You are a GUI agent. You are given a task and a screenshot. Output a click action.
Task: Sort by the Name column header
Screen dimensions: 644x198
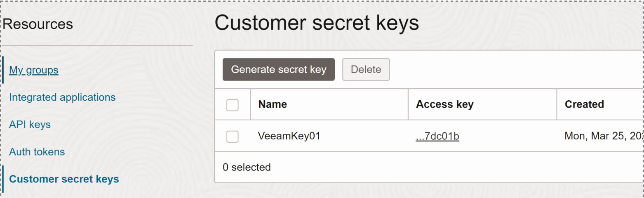(x=273, y=104)
